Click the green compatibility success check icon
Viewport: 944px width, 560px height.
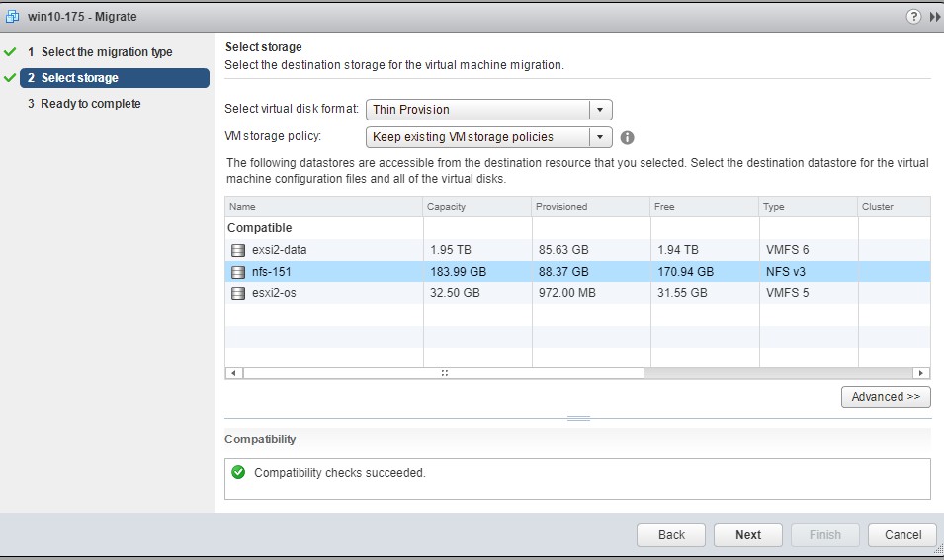pyautogui.click(x=238, y=472)
